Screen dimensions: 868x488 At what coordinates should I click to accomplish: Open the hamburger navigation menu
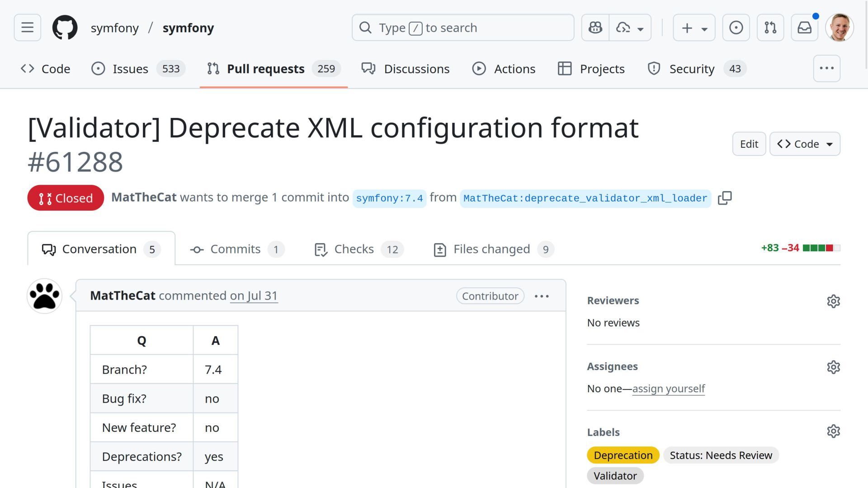(x=27, y=28)
